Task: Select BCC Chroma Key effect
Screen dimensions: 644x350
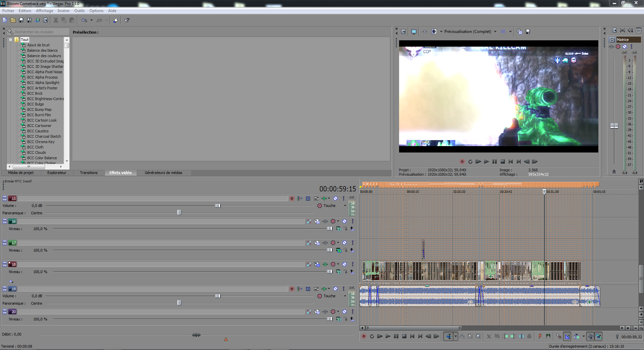Action: click(x=41, y=142)
